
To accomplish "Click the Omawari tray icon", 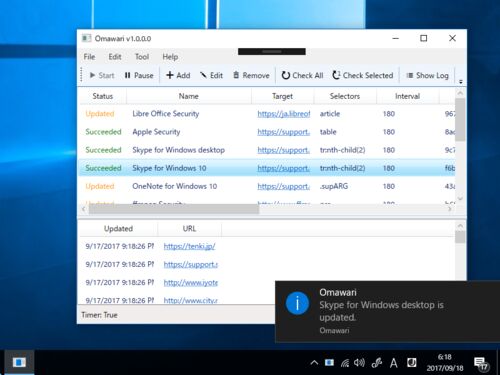I will pos(329,363).
